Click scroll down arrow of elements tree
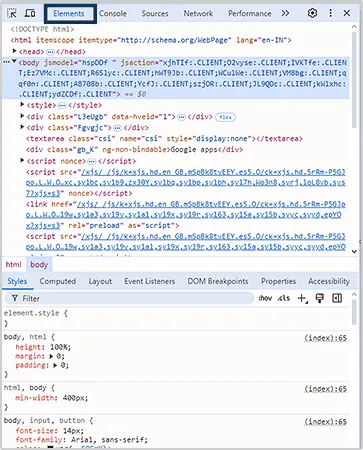This screenshot has width=363, height=450. tap(354, 252)
